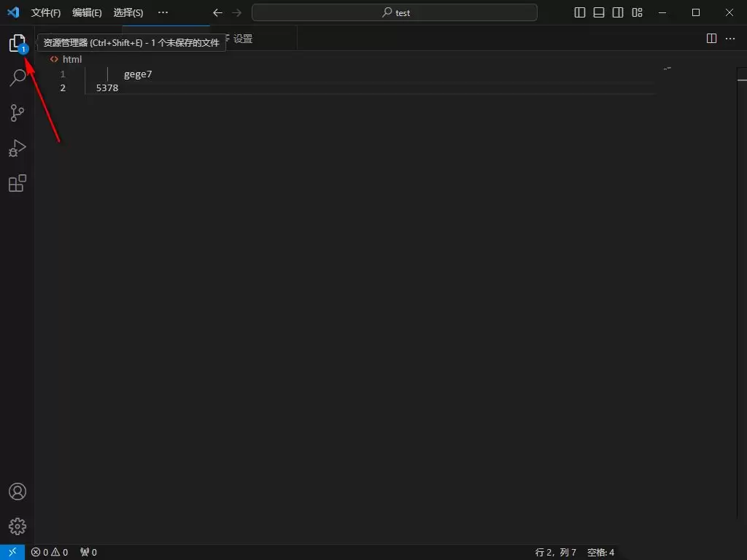The image size is (747, 560).
Task: Open the Source Control view
Action: click(x=18, y=112)
